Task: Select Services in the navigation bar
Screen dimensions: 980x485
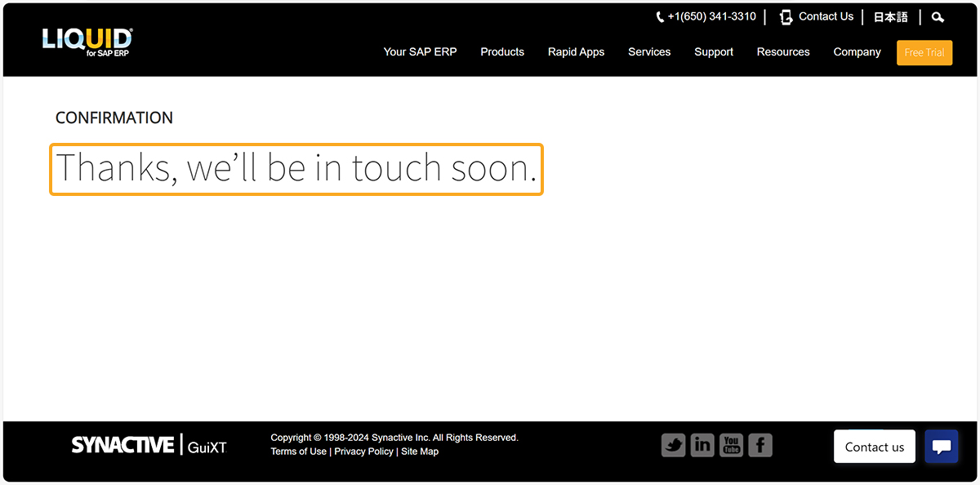Action: [x=649, y=52]
